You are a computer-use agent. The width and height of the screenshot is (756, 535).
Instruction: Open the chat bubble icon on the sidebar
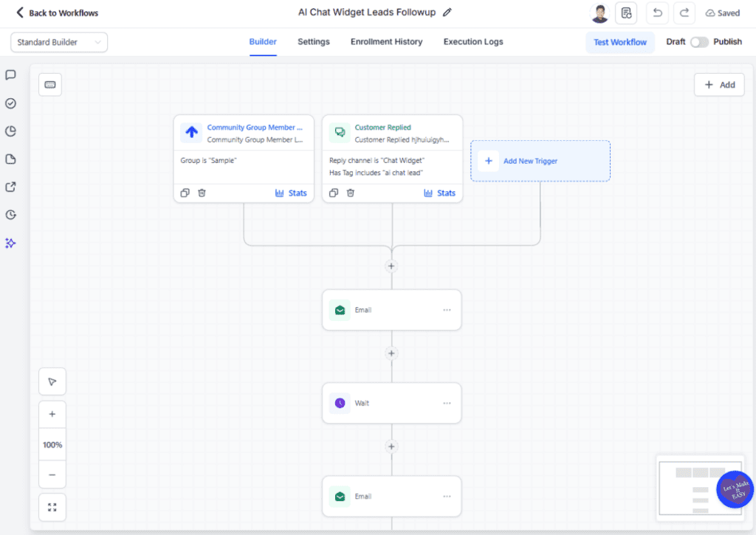tap(10, 75)
